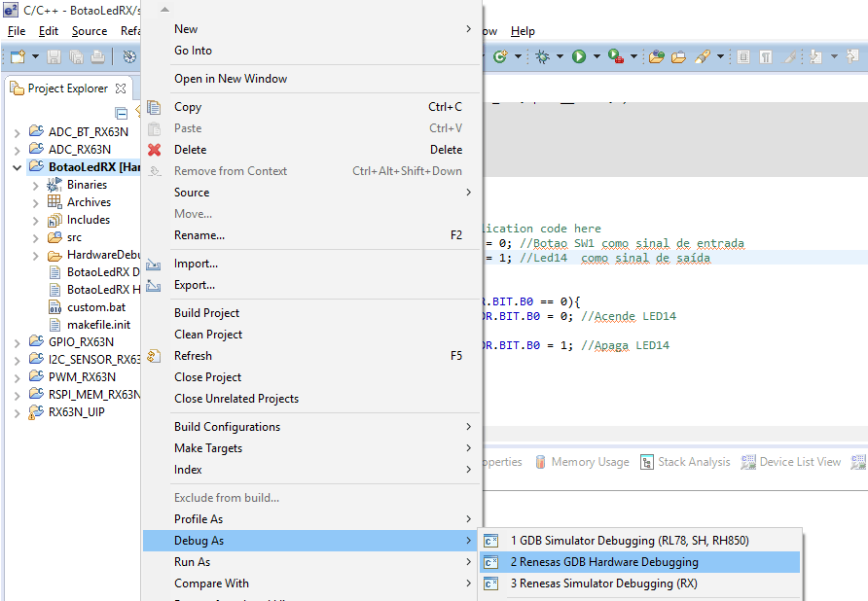Click the Memory Usage tab icon

click(x=540, y=462)
